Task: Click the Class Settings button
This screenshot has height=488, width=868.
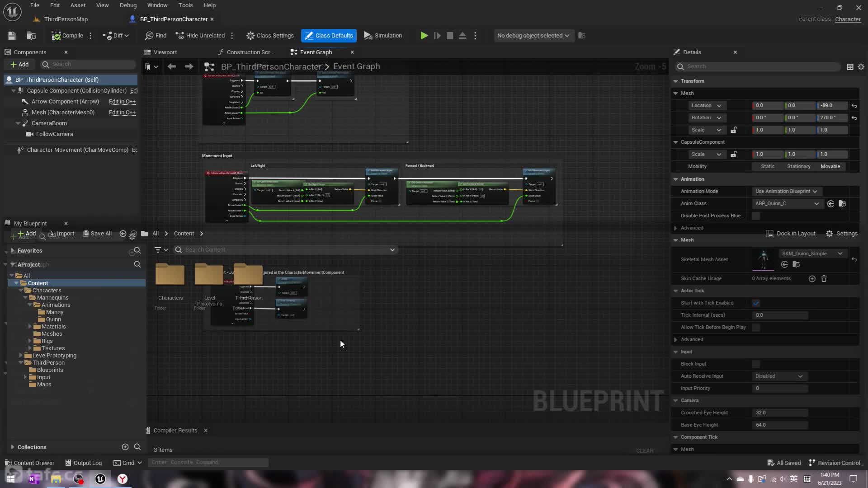Action: coord(270,36)
